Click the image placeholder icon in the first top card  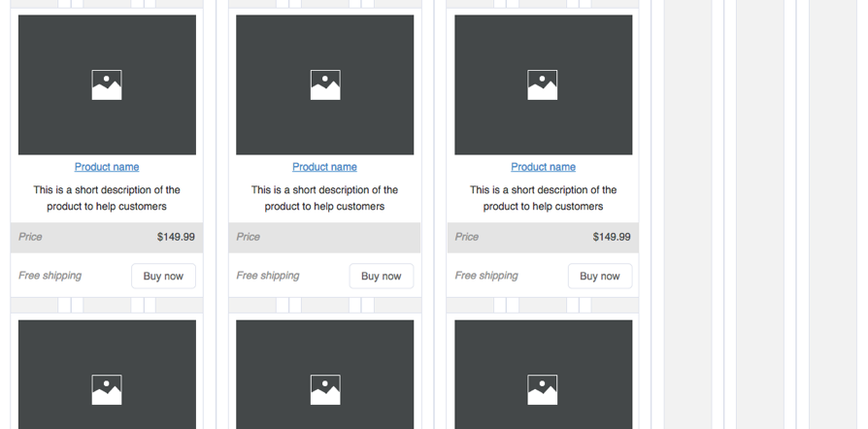107,84
